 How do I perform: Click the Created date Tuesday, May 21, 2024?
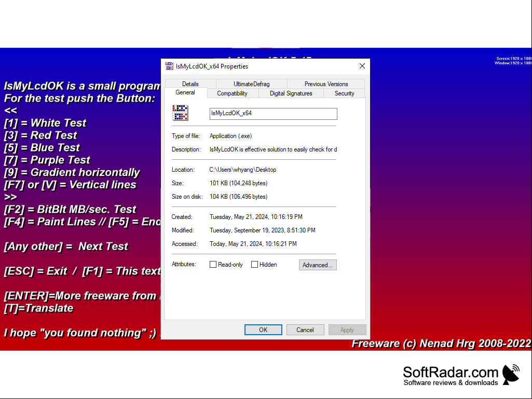(x=256, y=217)
